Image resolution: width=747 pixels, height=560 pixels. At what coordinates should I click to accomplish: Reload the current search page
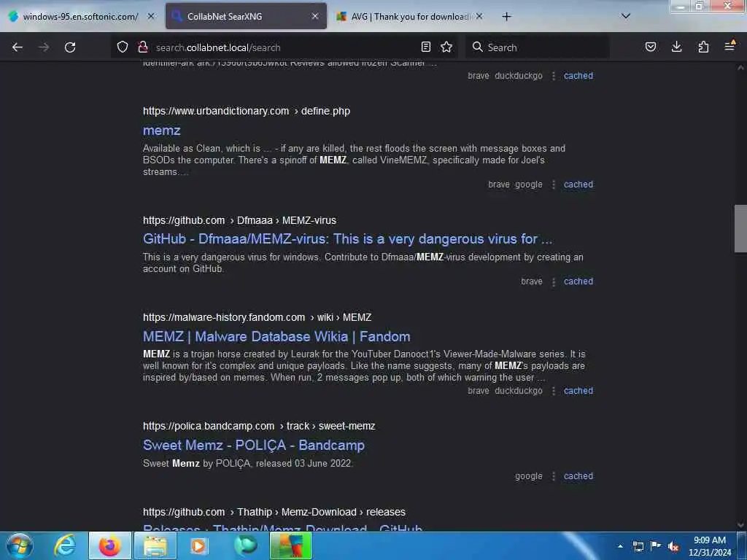coord(70,47)
